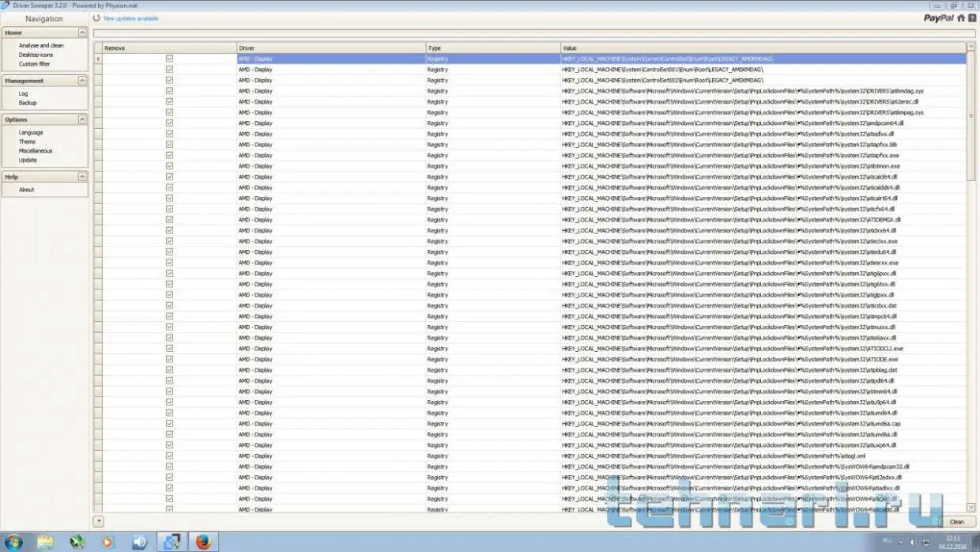Click the New updates available link
The height and width of the screenshot is (552, 980).
point(131,18)
